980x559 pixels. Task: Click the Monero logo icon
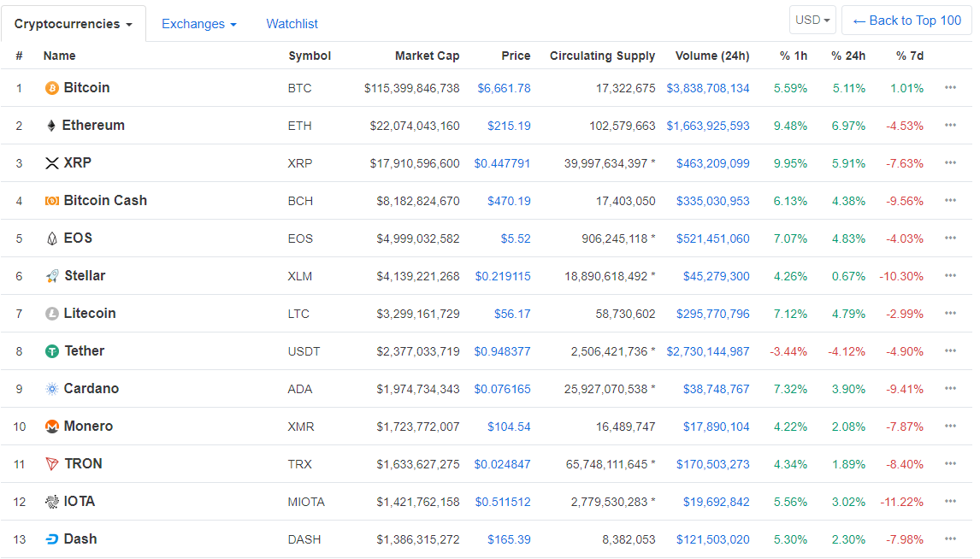(51, 427)
